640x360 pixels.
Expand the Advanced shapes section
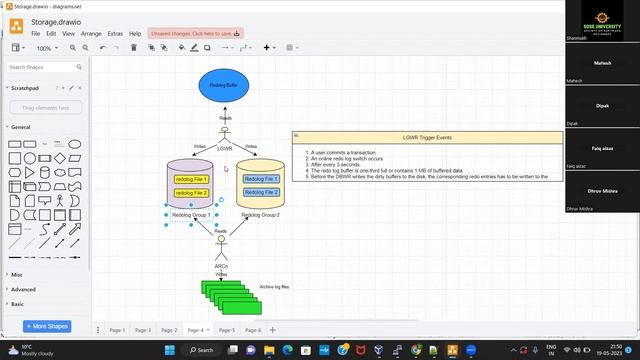click(x=23, y=289)
